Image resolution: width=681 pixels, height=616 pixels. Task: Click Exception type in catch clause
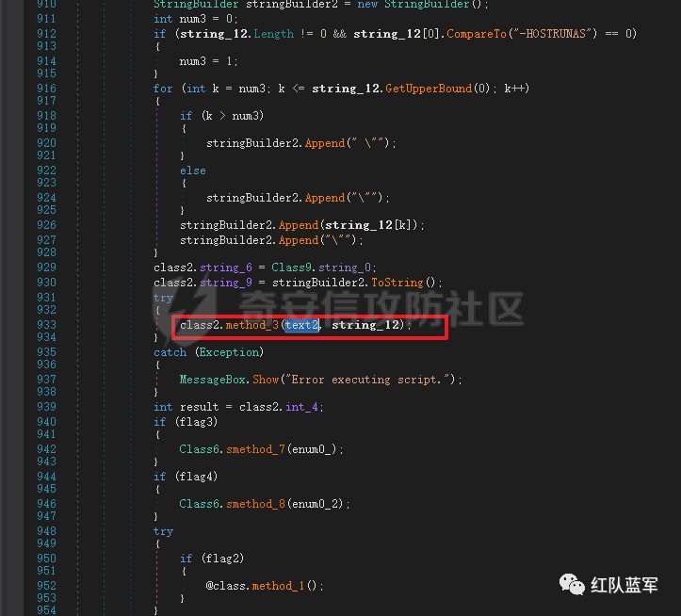[x=229, y=352]
